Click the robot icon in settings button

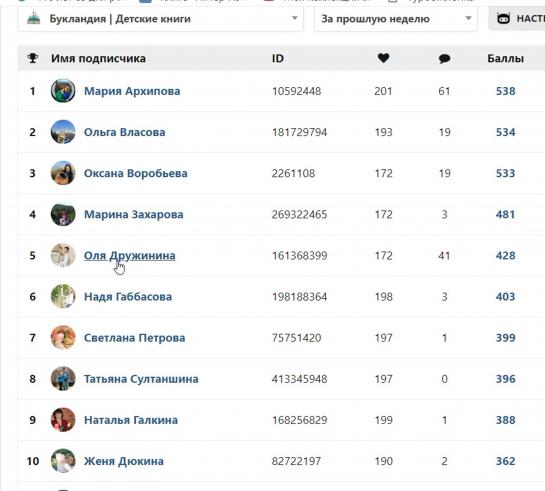coord(503,18)
